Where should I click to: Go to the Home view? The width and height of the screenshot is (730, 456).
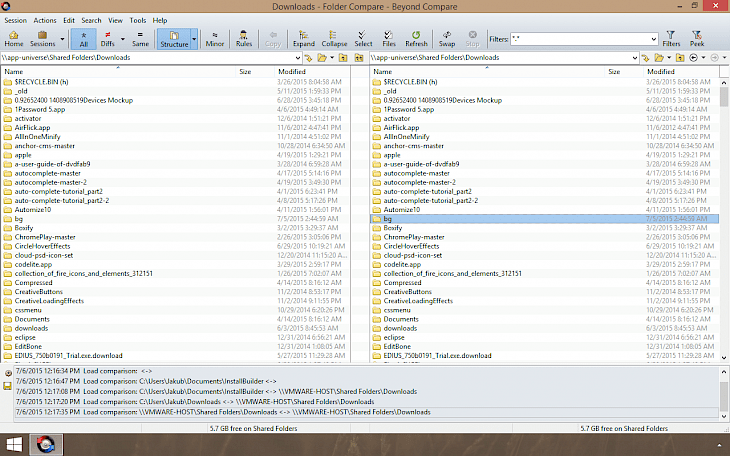point(14,39)
